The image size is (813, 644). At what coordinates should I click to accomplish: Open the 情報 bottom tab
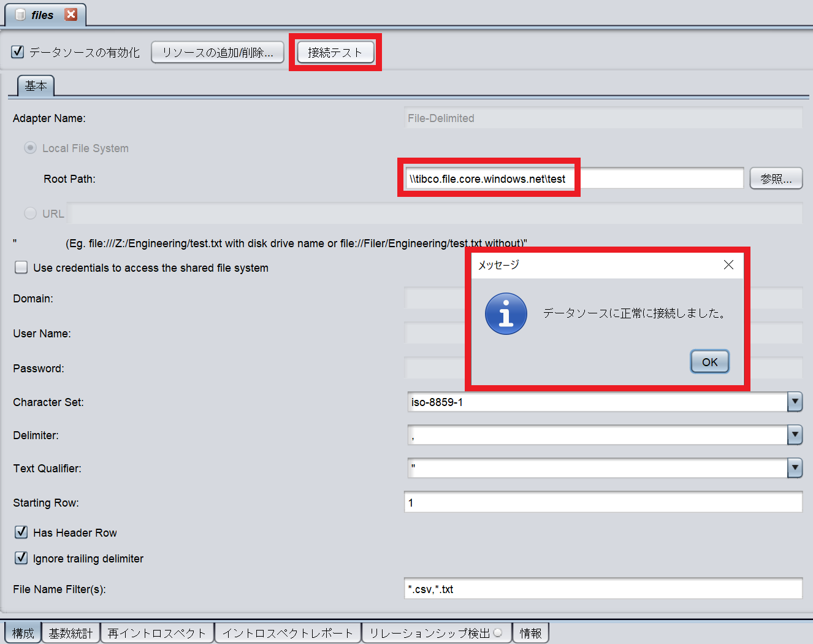(531, 633)
